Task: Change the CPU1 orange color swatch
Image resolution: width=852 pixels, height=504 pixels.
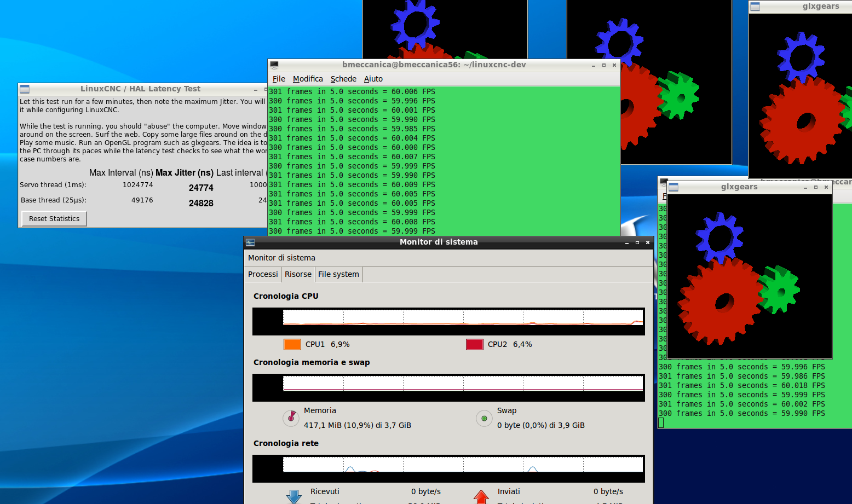Action: [292, 344]
